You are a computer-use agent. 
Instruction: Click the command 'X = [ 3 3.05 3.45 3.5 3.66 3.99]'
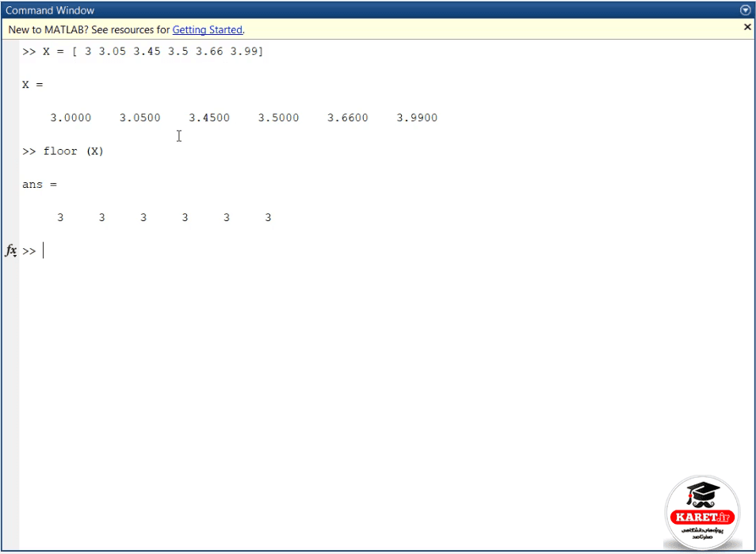click(153, 51)
